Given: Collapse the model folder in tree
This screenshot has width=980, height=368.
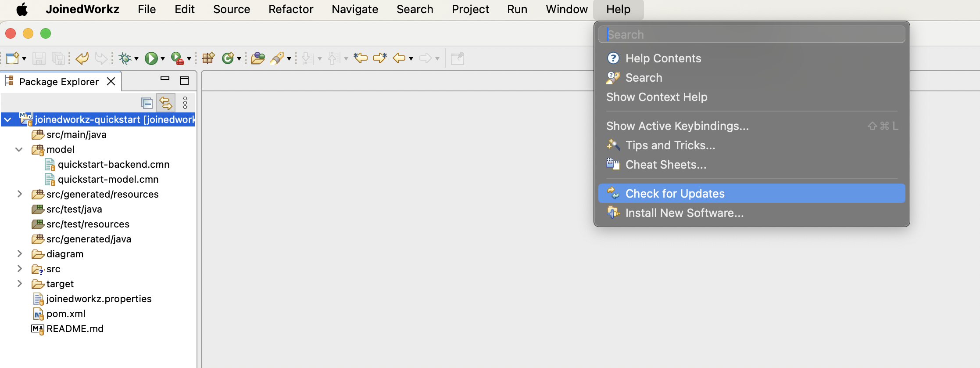Looking at the screenshot, I should click(19, 150).
